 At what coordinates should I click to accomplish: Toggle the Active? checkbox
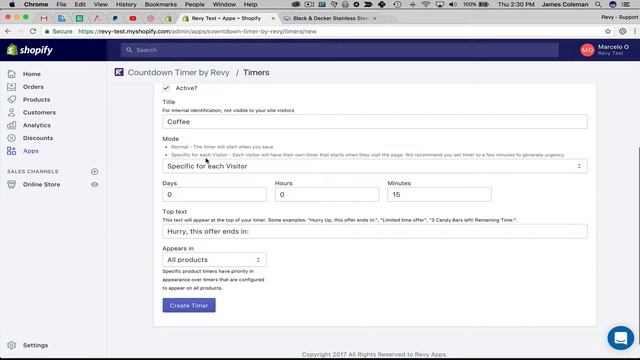tap(166, 88)
